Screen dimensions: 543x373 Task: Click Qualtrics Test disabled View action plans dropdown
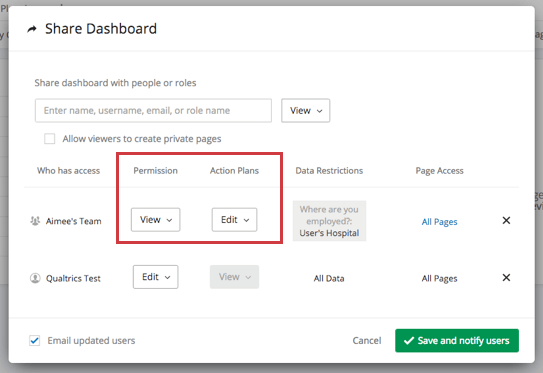point(234,277)
